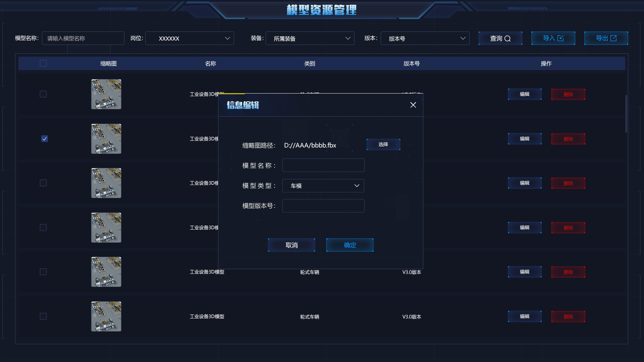
Task: Close the 信息编辑 dialog with X icon
Action: [x=413, y=105]
